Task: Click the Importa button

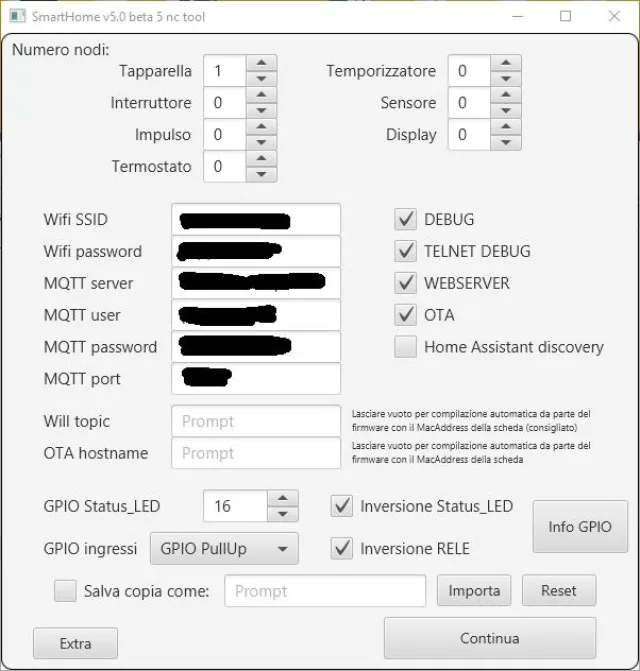Action: tap(474, 591)
